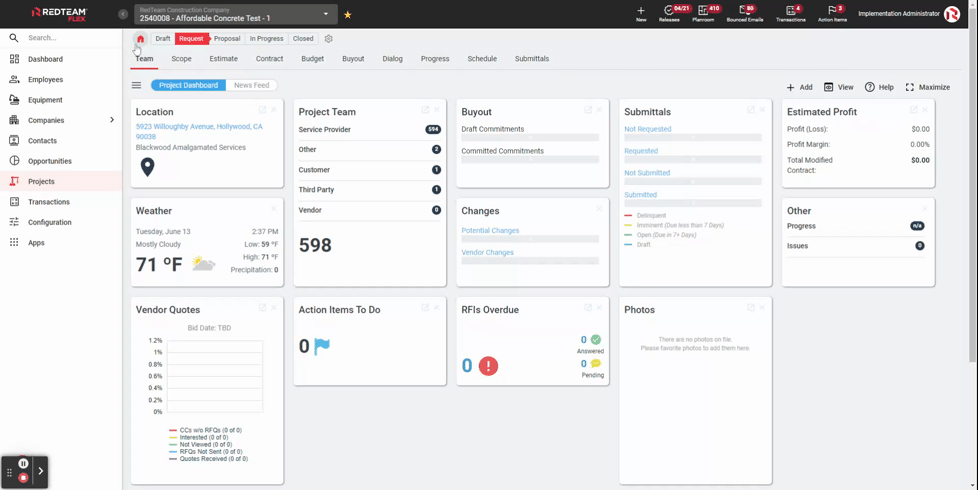Open the Releases notifications icon

click(669, 14)
